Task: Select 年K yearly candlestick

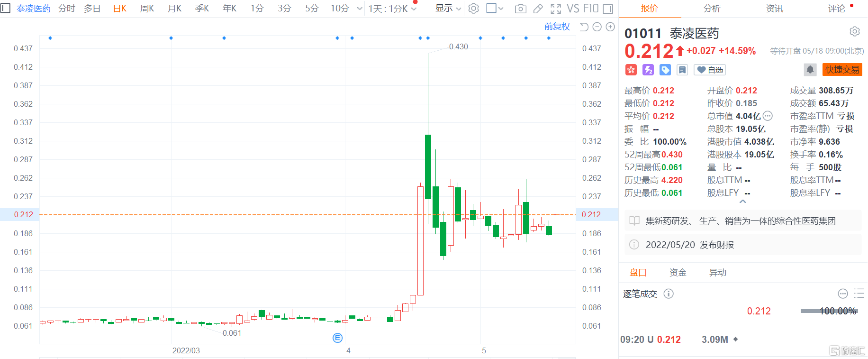Action: point(230,9)
